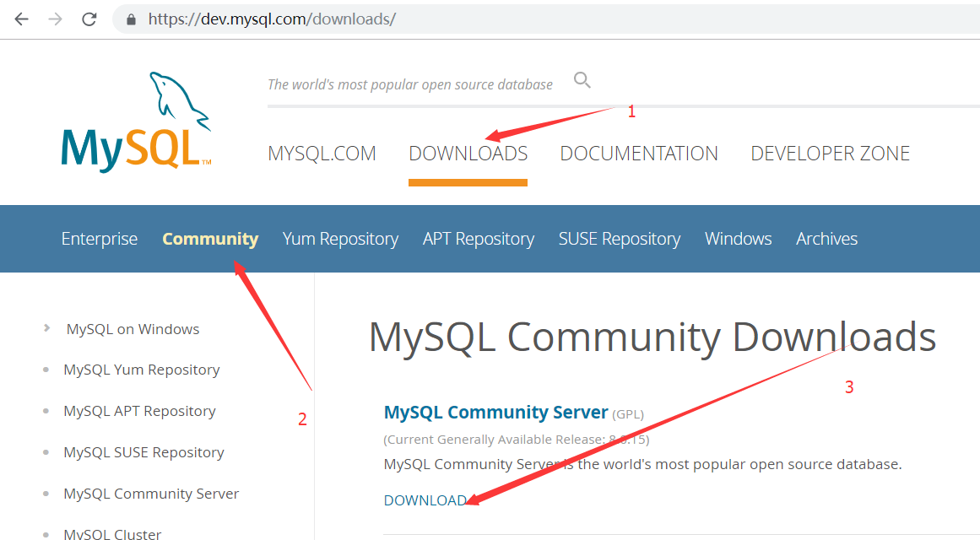Image resolution: width=980 pixels, height=540 pixels.
Task: Expand the MySQL on Windows chevron
Action: click(47, 328)
